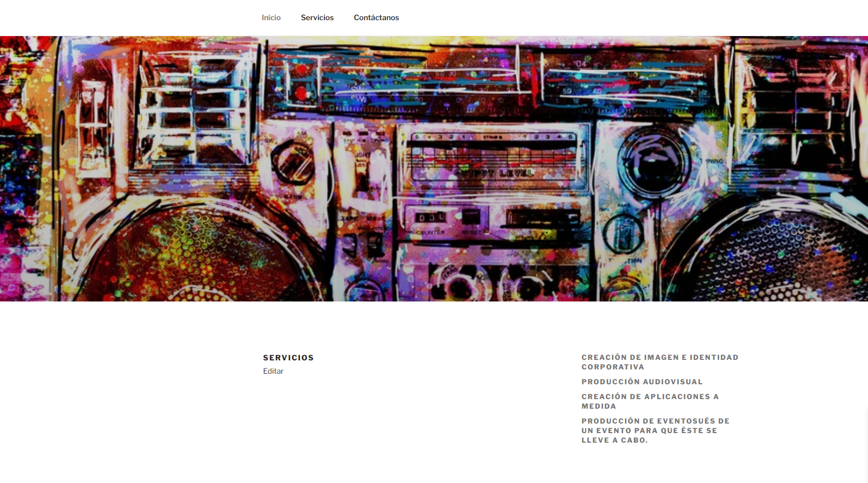Click the large round tuning dial

pyautogui.click(x=655, y=163)
